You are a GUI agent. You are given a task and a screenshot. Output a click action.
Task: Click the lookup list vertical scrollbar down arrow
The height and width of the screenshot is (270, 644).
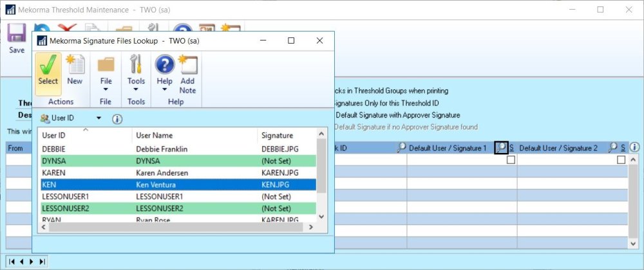pyautogui.click(x=321, y=217)
